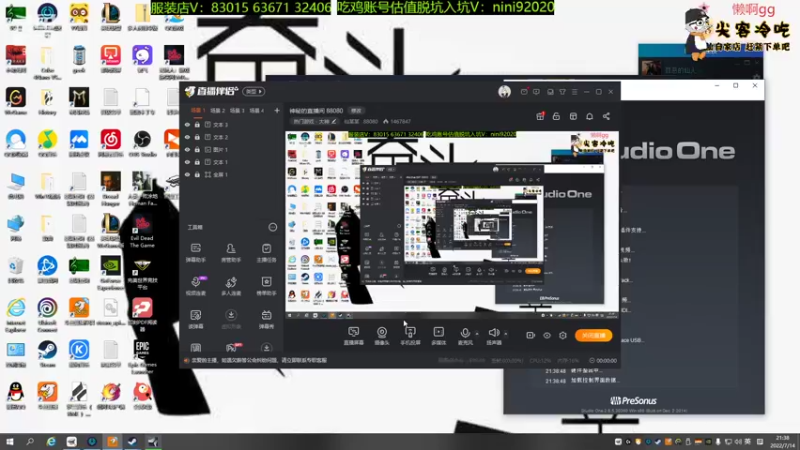Collapse the toolbox panel with circle button

pos(273,227)
